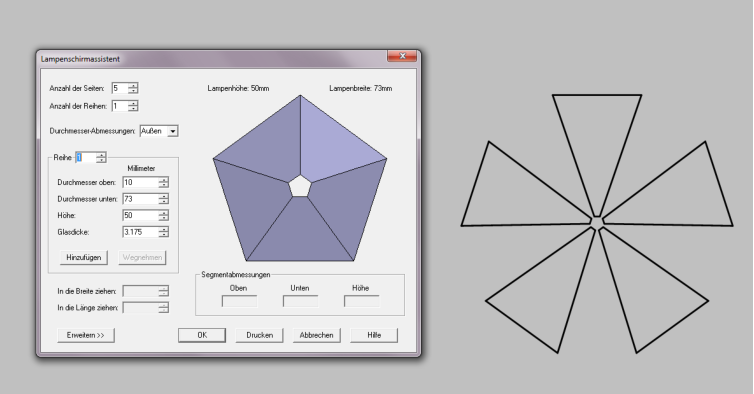
Task: Confirm with the OK button
Action: [202, 335]
